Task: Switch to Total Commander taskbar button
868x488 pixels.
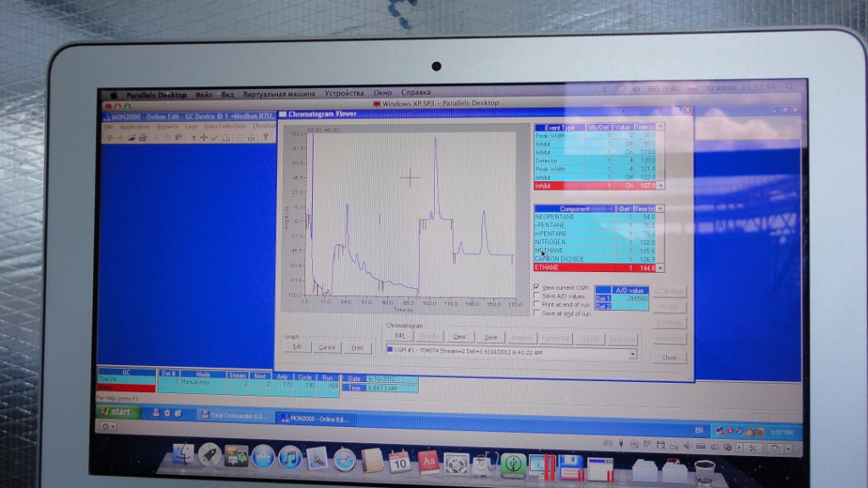Action: [235, 415]
